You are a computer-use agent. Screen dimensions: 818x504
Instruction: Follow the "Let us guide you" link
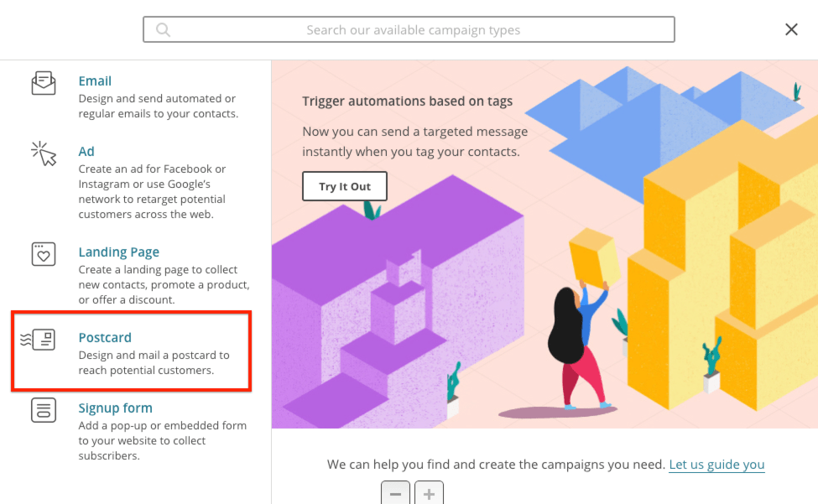pos(716,465)
